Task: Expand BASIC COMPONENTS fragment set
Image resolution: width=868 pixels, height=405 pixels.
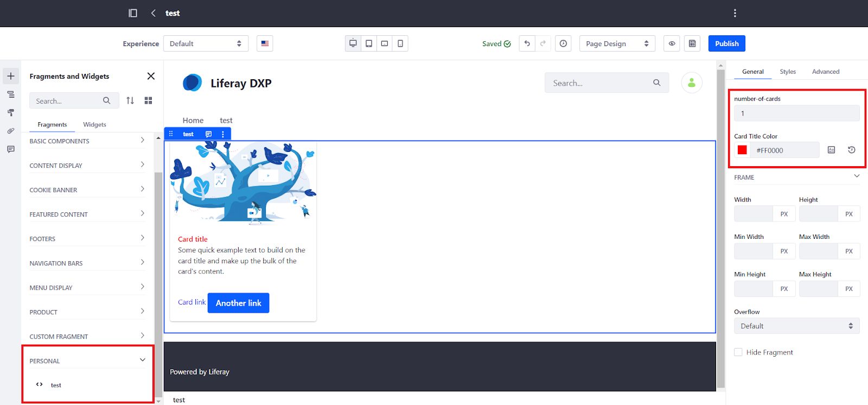Action: [87, 141]
